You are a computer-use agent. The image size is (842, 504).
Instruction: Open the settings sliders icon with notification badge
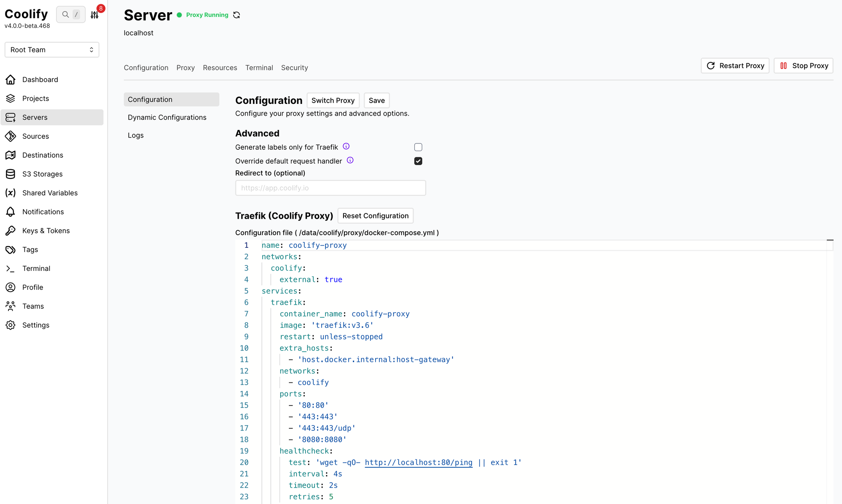tap(95, 15)
